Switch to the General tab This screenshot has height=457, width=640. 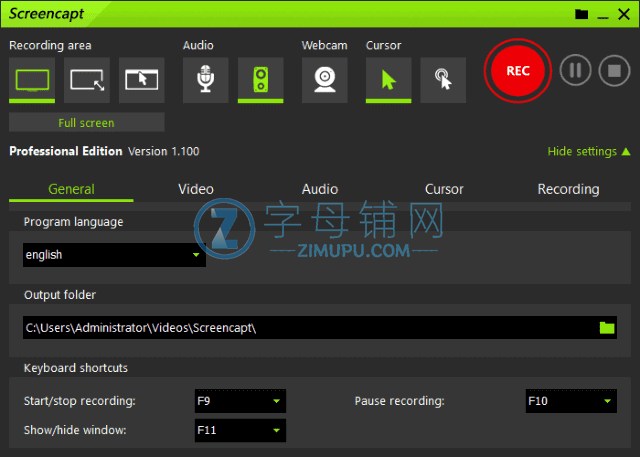[71, 189]
